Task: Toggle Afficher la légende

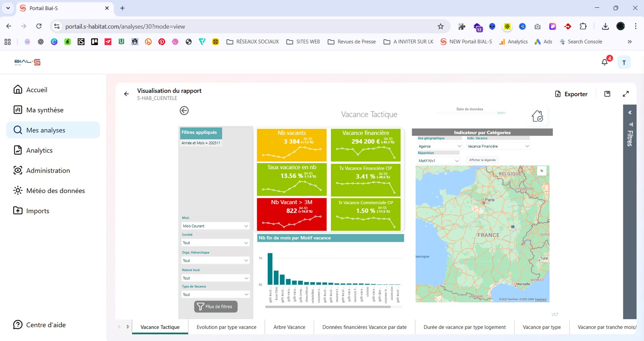Action: pyautogui.click(x=482, y=160)
